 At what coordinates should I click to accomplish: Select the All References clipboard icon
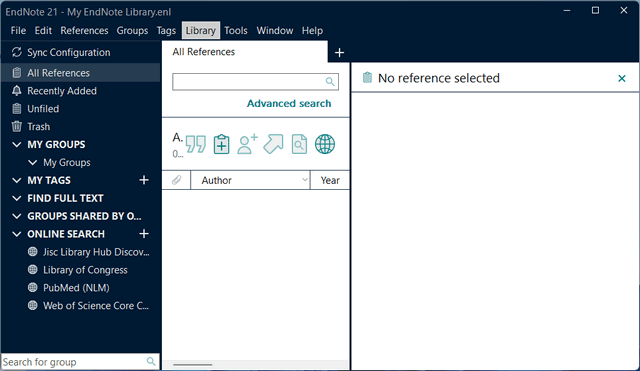click(17, 73)
